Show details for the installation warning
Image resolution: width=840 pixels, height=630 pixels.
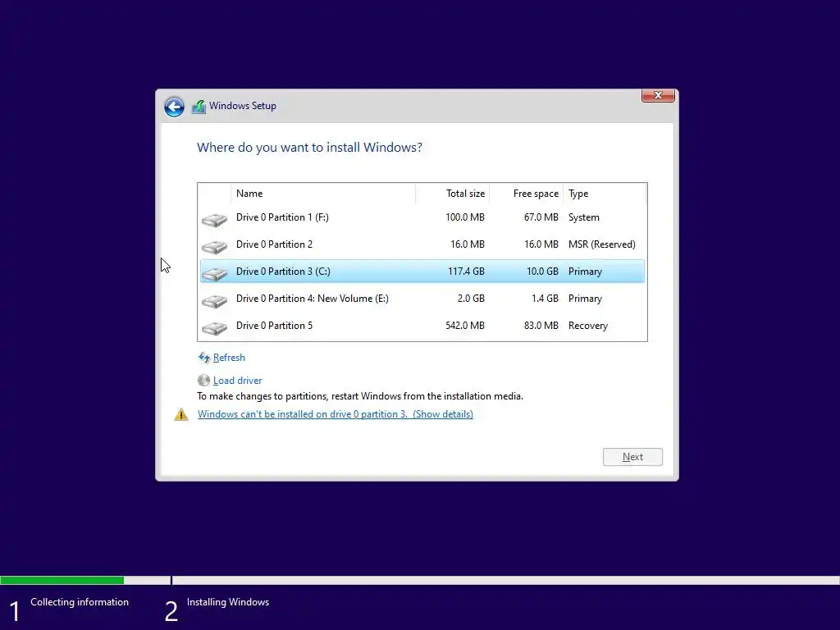tap(336, 414)
